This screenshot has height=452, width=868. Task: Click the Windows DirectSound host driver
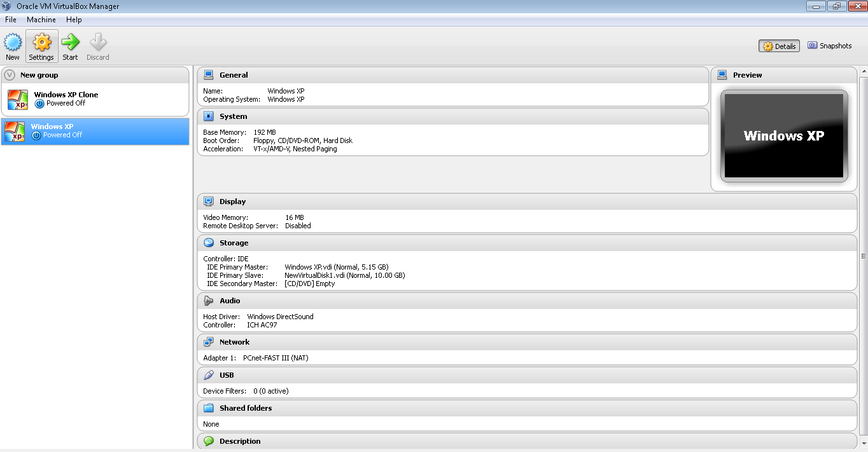click(281, 317)
